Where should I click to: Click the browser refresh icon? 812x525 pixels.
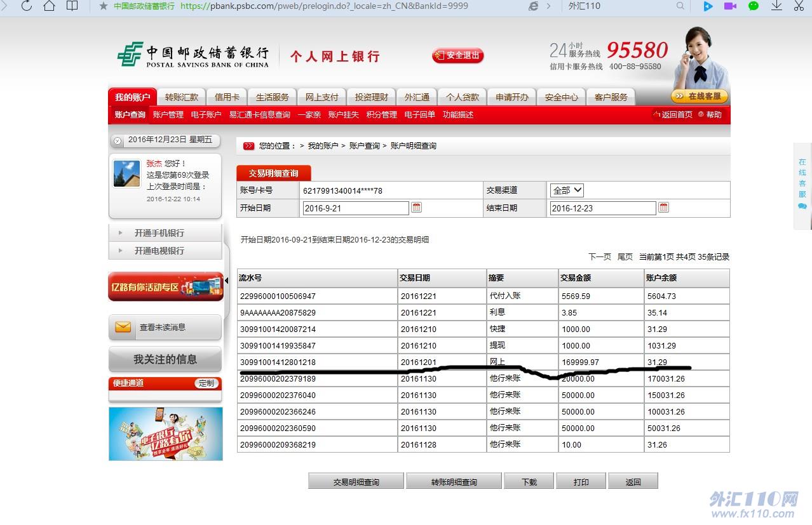27,6
